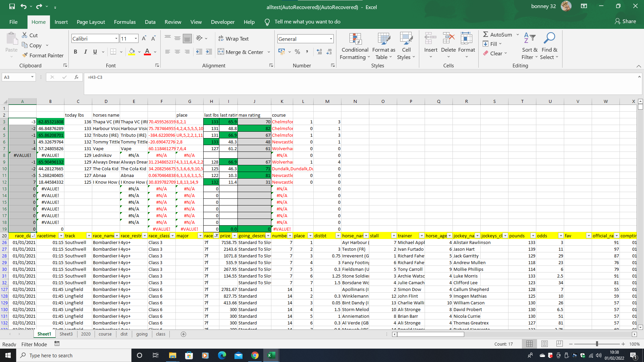Click the Increase Decimal icon
Image resolution: width=644 pixels, height=362 pixels.
point(319,52)
